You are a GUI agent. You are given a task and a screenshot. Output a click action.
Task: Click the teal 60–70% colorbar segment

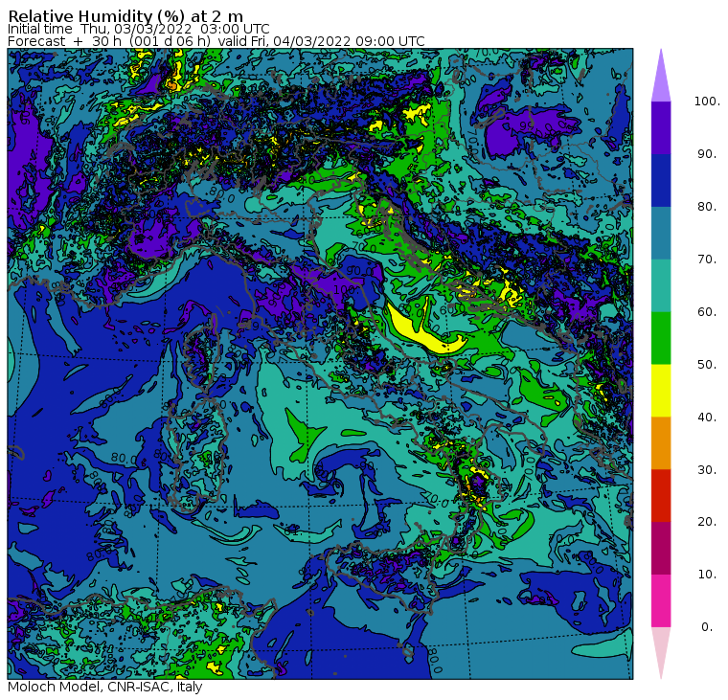[661, 285]
